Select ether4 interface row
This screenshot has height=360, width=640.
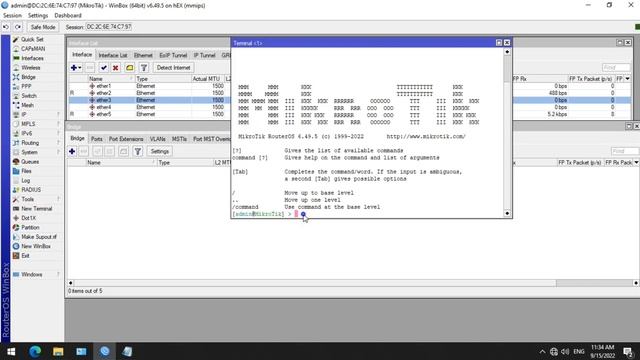[x=149, y=107]
